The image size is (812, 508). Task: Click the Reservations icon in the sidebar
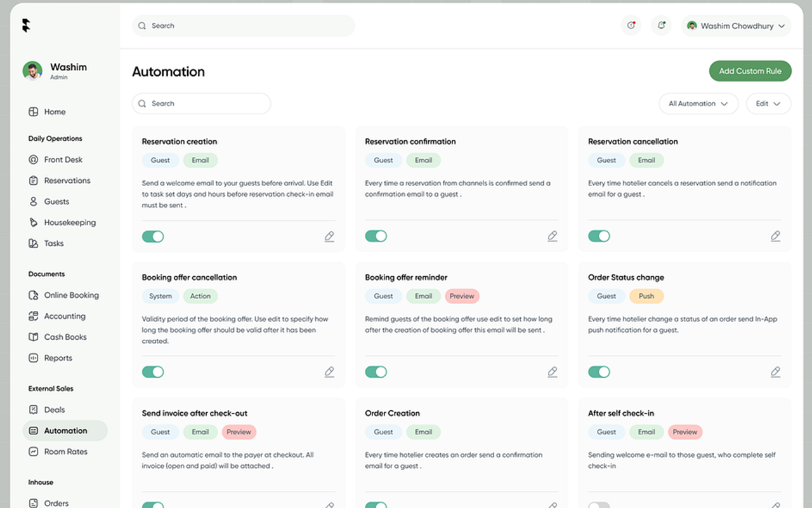(x=32, y=180)
